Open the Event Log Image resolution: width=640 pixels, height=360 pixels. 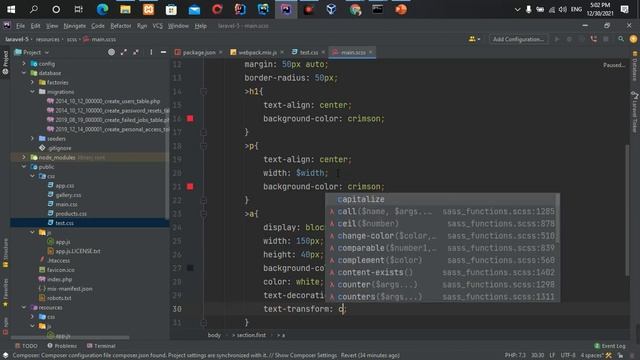[x=610, y=346]
